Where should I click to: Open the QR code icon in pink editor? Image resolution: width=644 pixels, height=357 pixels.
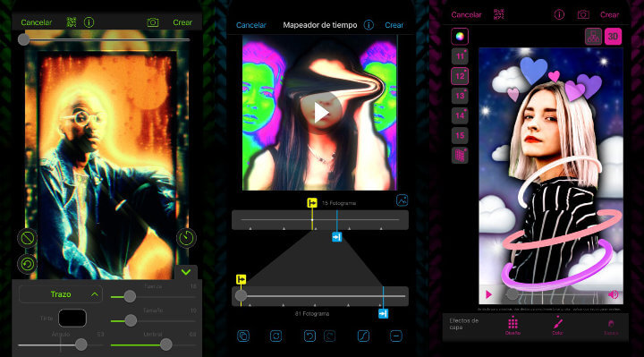498,14
